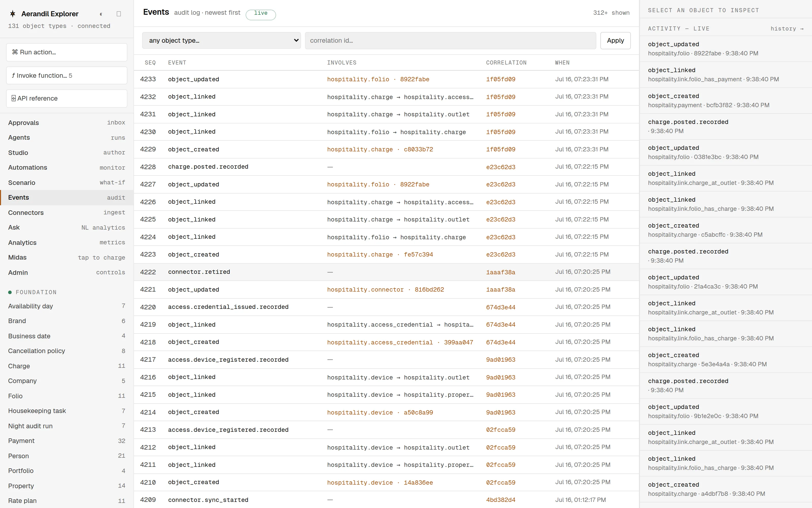Image resolution: width=812 pixels, height=508 pixels.
Task: Select Availability day object type
Action: (66, 306)
